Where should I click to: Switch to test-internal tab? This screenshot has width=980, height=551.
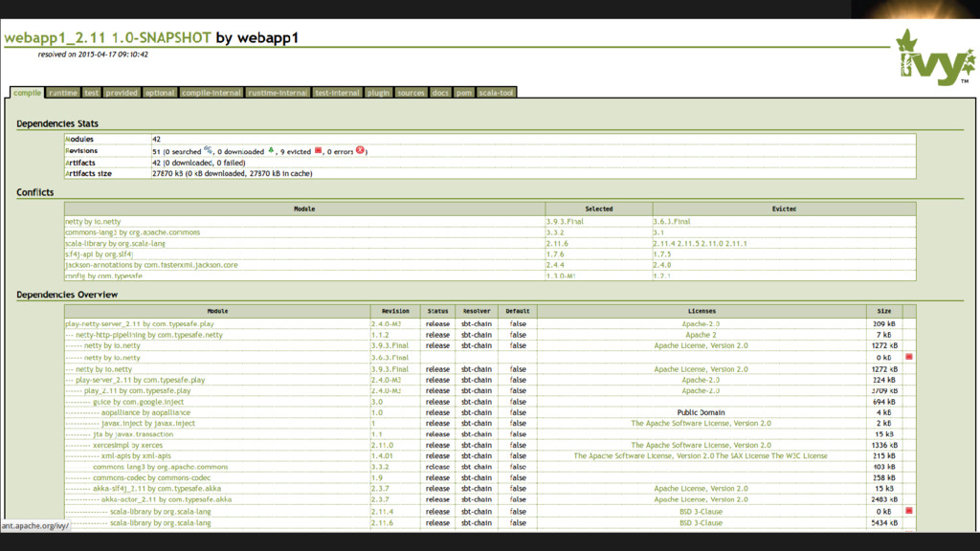[x=338, y=93]
